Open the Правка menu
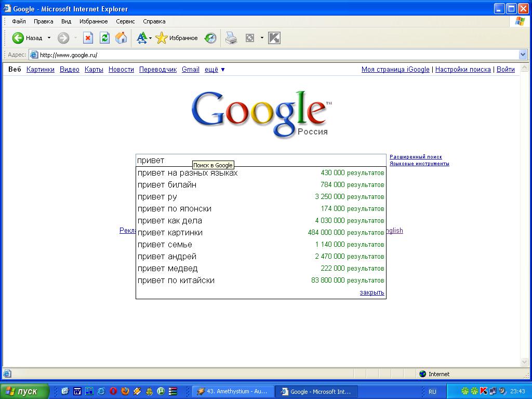This screenshot has height=399, width=532. coord(44,21)
